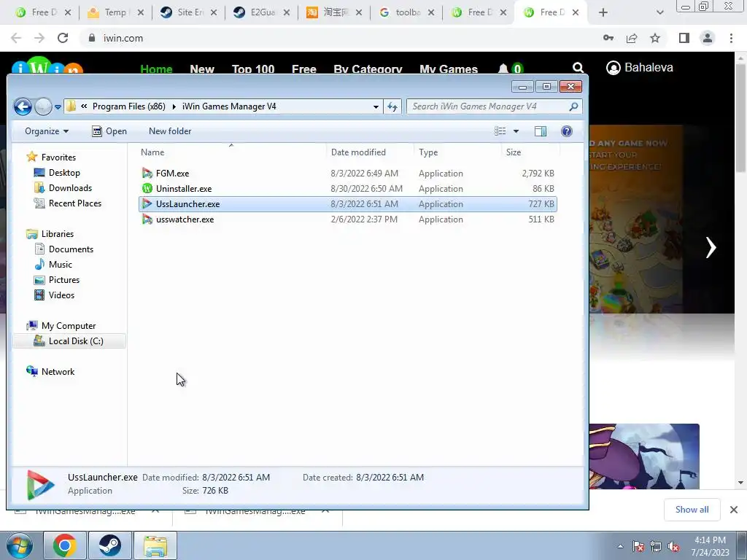
Task: Expand the address bar history dropdown
Action: 376,106
